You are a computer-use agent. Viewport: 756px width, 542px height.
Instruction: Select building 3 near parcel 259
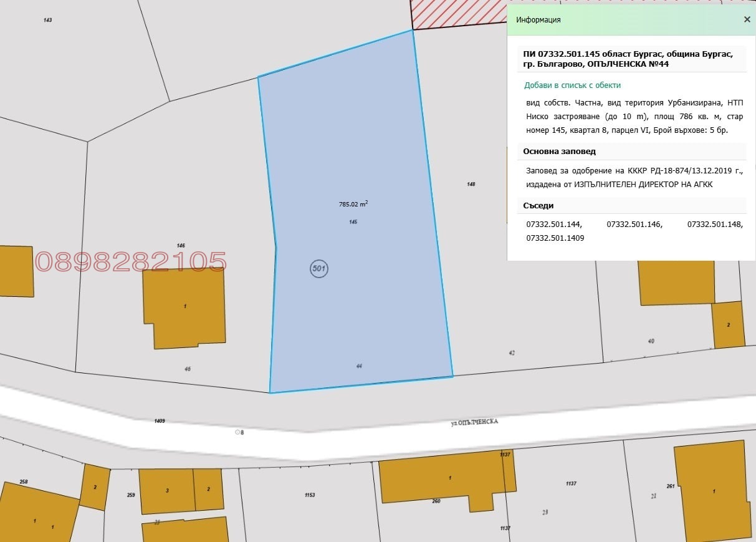click(166, 491)
